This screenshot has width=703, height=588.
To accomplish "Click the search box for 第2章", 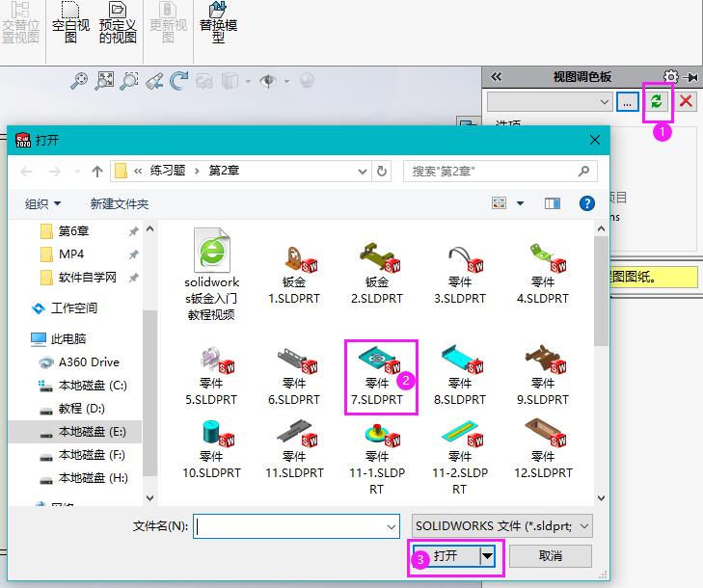I will tap(500, 172).
